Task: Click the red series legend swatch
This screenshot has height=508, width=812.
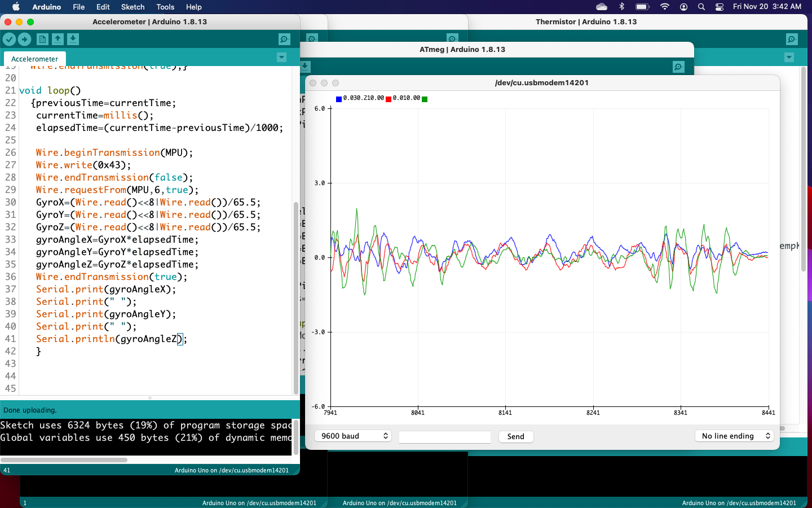Action: coord(389,99)
